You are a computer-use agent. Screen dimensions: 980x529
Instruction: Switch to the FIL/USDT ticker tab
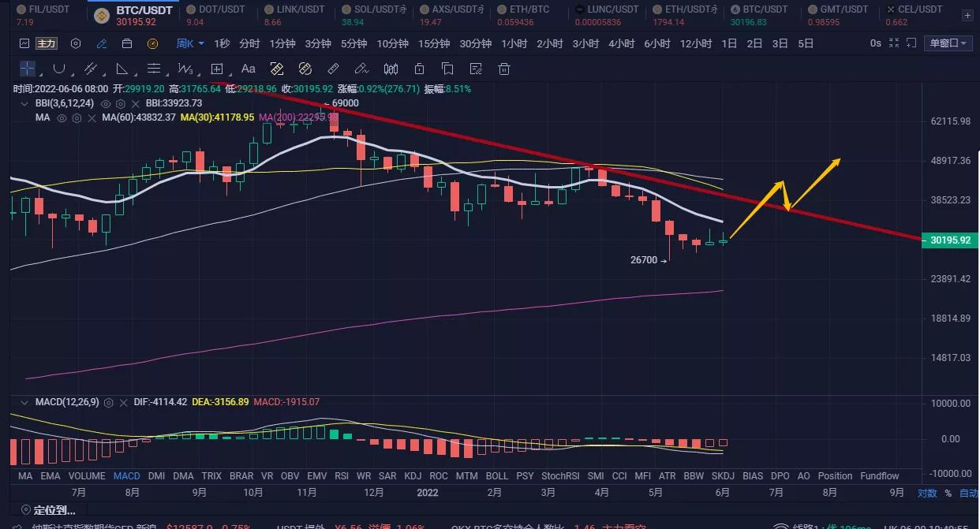(x=44, y=11)
